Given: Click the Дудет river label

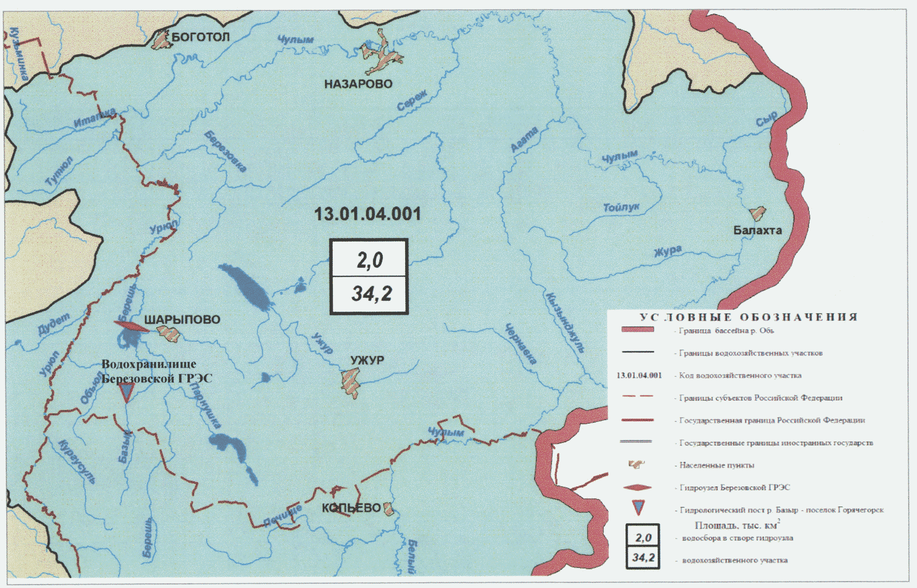Looking at the screenshot, I should click(54, 324).
